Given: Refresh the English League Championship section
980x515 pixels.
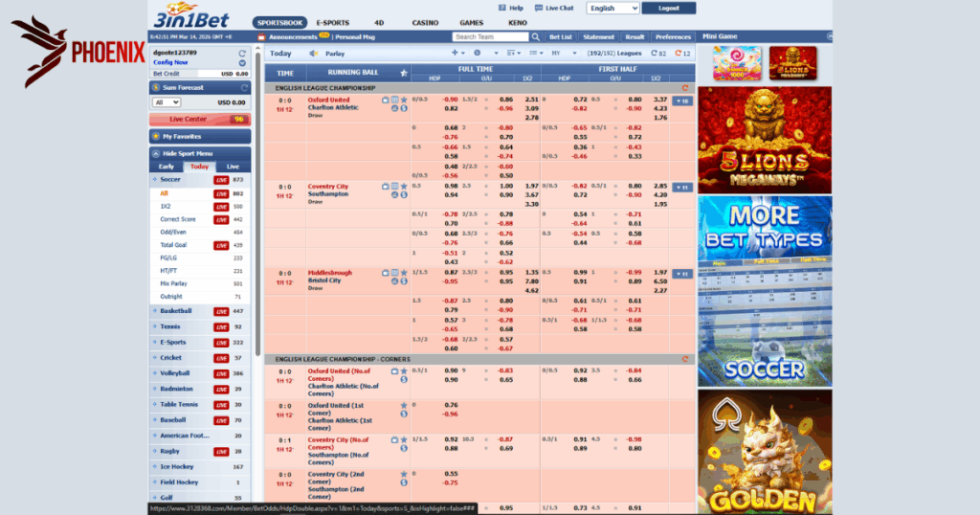Looking at the screenshot, I should (x=684, y=88).
